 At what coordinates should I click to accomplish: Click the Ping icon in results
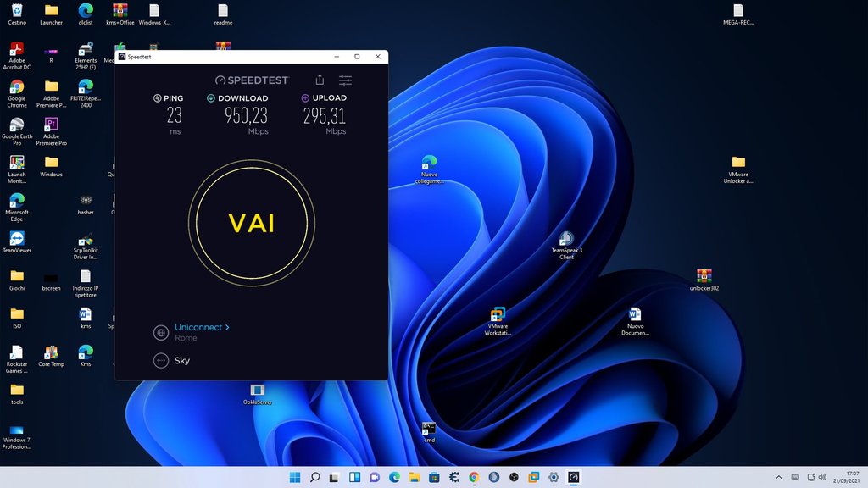[157, 98]
